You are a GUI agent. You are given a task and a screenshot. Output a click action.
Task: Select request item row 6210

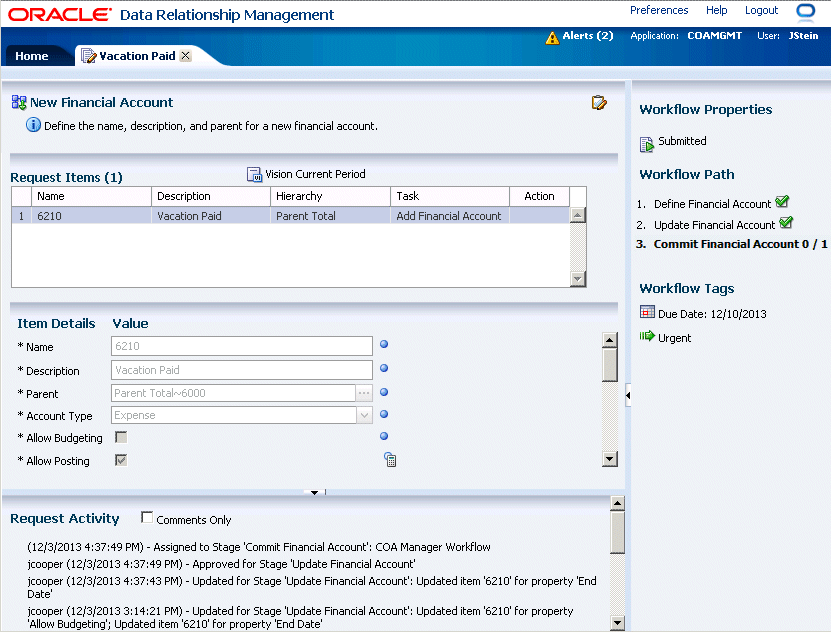pos(290,216)
